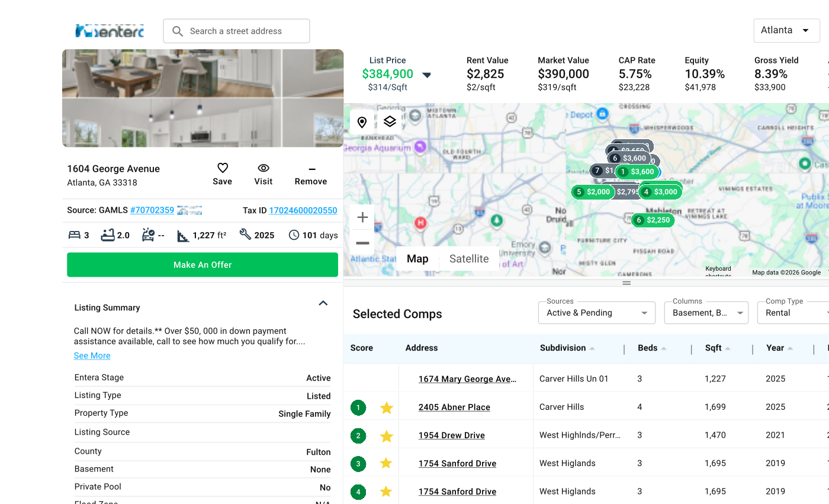This screenshot has width=829, height=504.
Task: Click the Remove minus icon
Action: pos(312,169)
